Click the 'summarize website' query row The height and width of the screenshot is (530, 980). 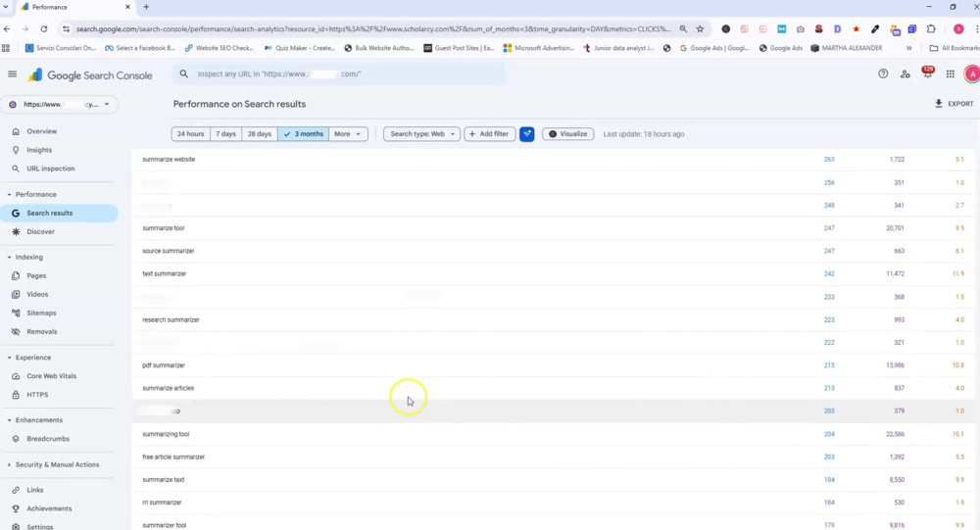point(554,160)
